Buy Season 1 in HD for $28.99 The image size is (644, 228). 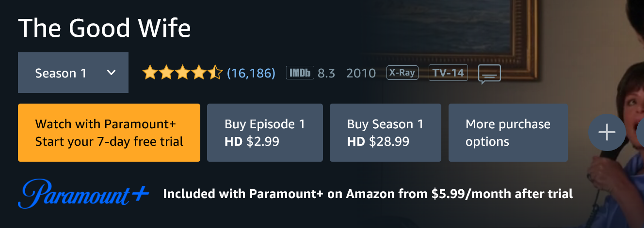point(385,133)
